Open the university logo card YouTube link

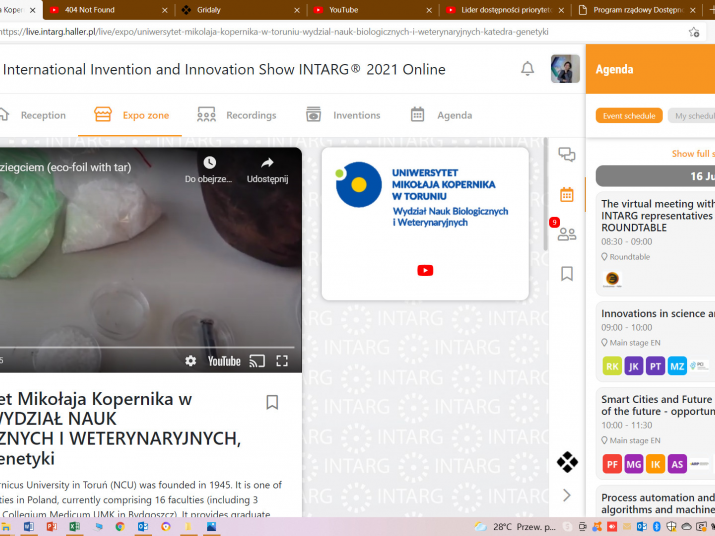425,270
